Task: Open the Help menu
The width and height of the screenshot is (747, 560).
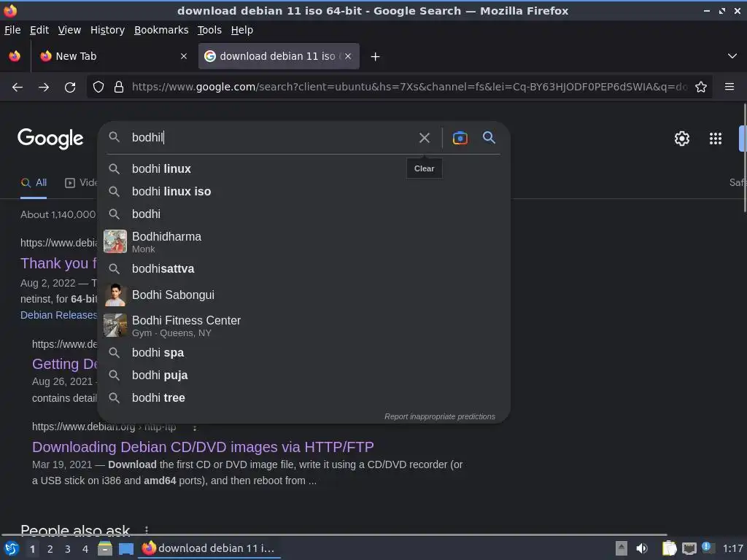Action: coord(241,30)
